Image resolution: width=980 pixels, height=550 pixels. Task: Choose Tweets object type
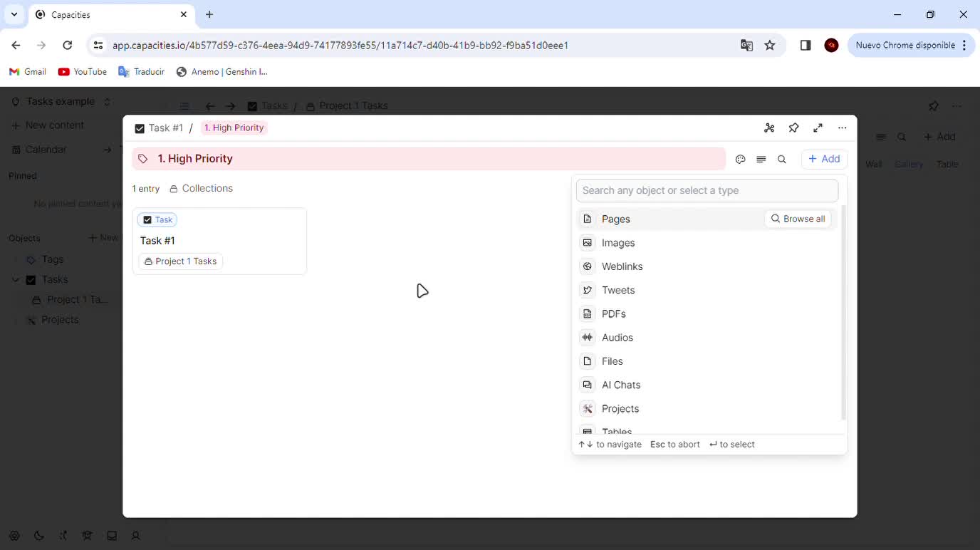(x=617, y=290)
